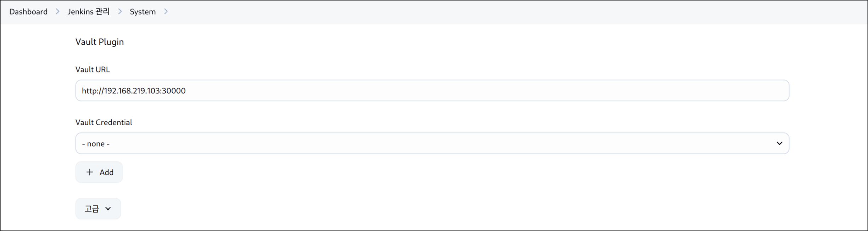Open the Dashboard breadcrumb link

(x=28, y=12)
